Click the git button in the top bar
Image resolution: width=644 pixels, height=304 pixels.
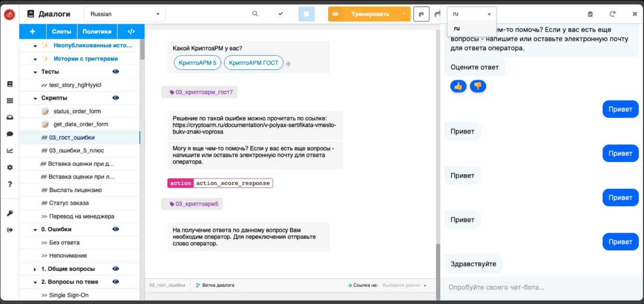421,14
